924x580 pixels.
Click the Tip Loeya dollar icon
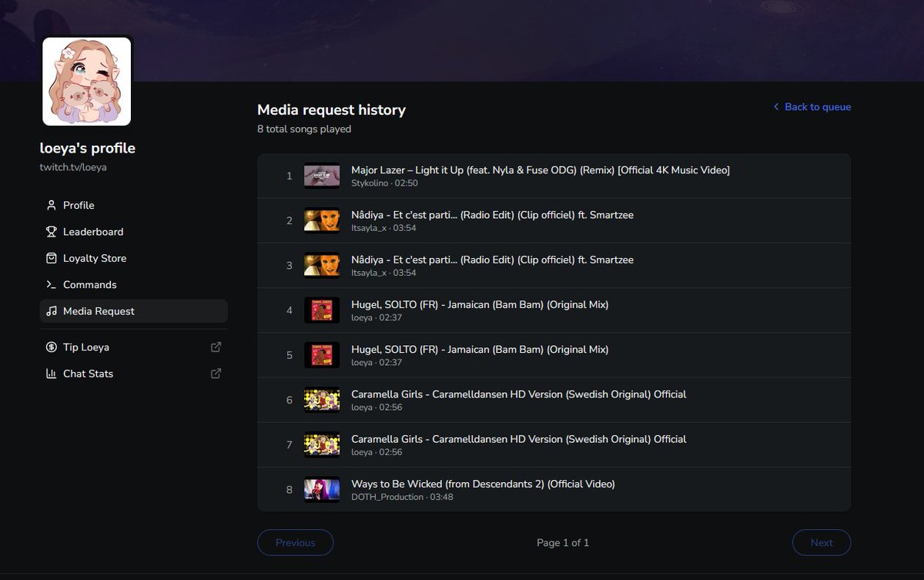(x=52, y=347)
